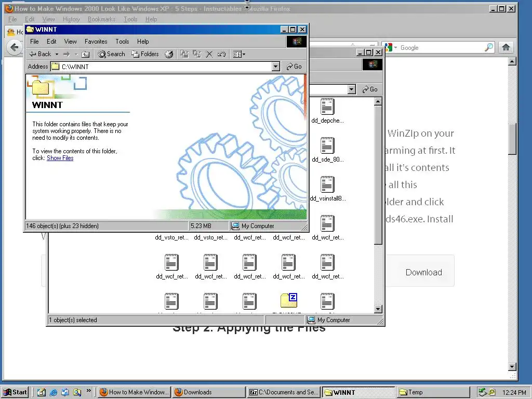Click the Forward arrow in WINNT toolbar

[x=66, y=54]
